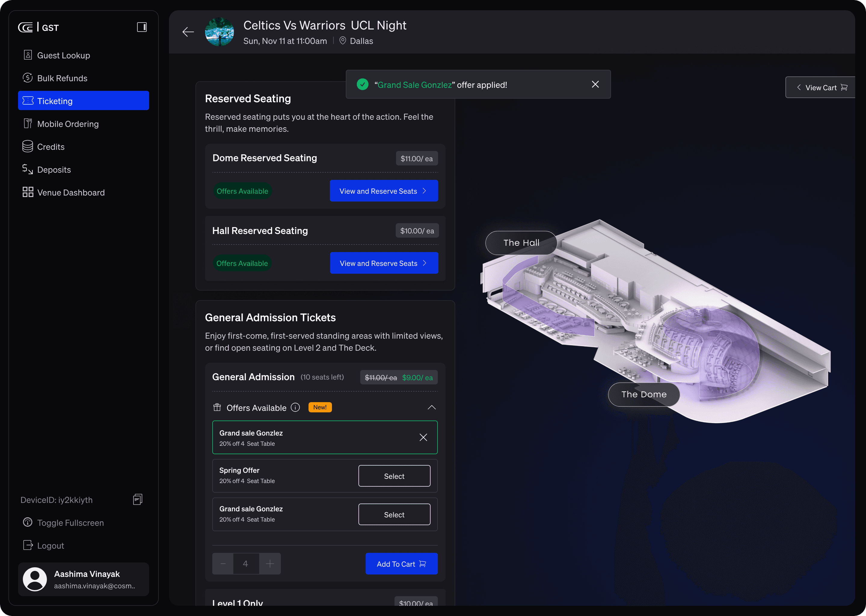Select The Dome label on venue map
Screen dimensions: 866x616
[644, 395]
